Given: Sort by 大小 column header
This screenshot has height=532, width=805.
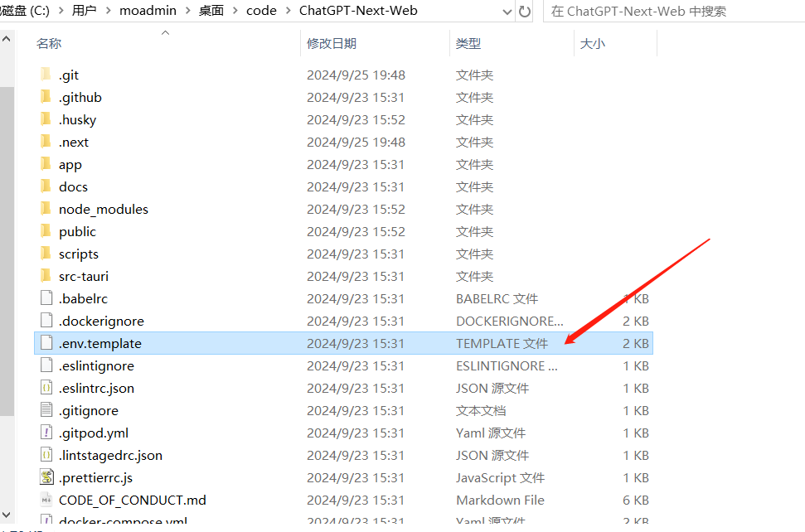Looking at the screenshot, I should click(593, 44).
